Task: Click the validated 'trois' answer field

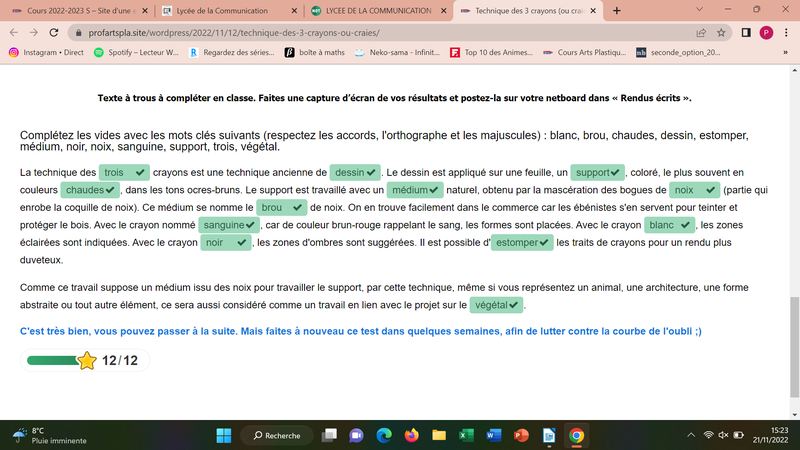Action: (124, 172)
